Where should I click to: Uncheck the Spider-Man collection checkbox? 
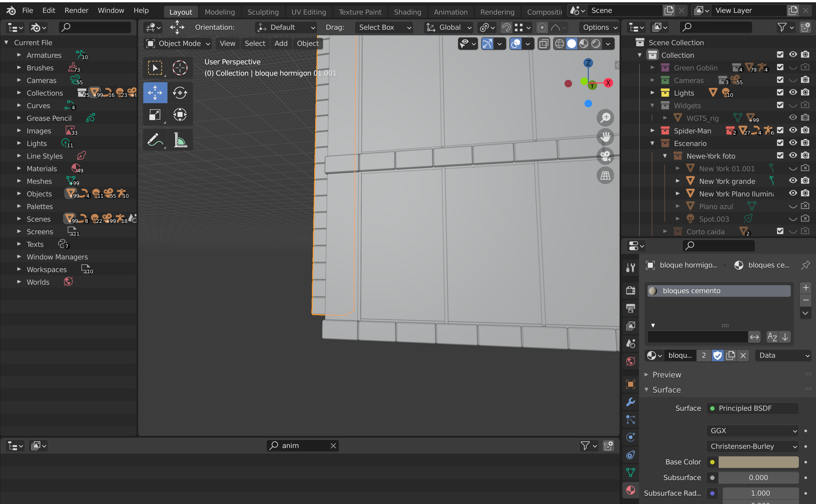click(780, 130)
